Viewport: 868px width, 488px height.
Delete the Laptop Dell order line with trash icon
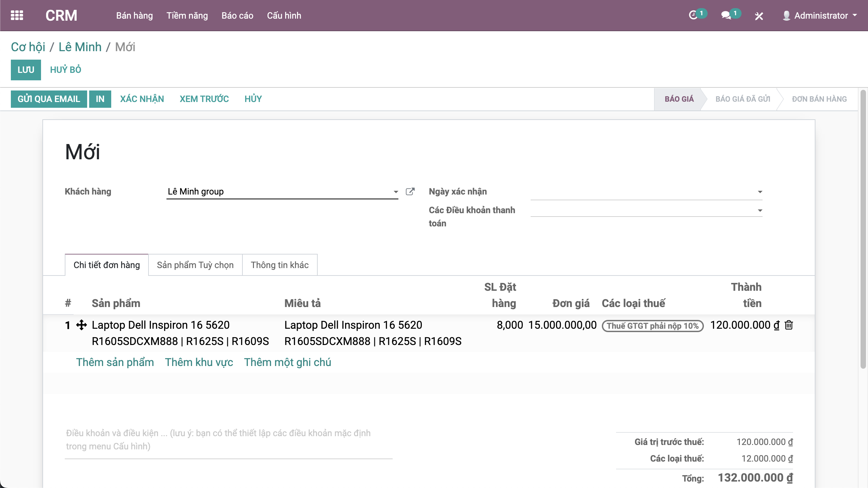789,325
